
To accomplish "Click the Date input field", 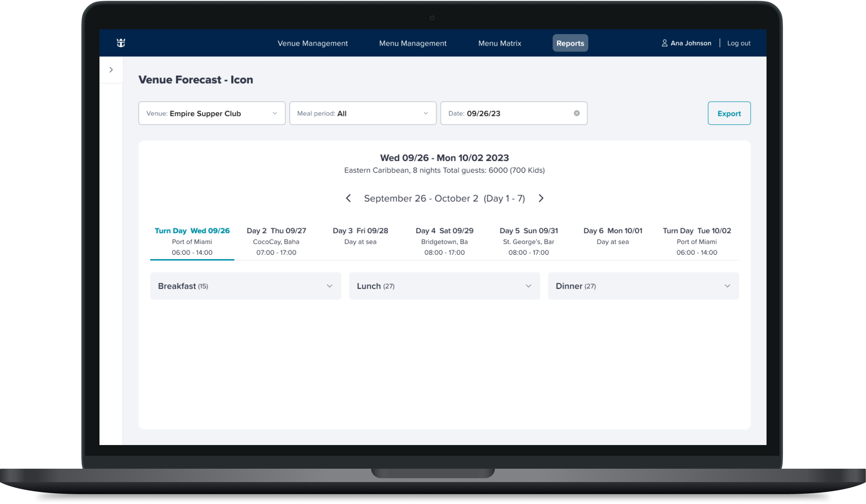I will (x=508, y=113).
